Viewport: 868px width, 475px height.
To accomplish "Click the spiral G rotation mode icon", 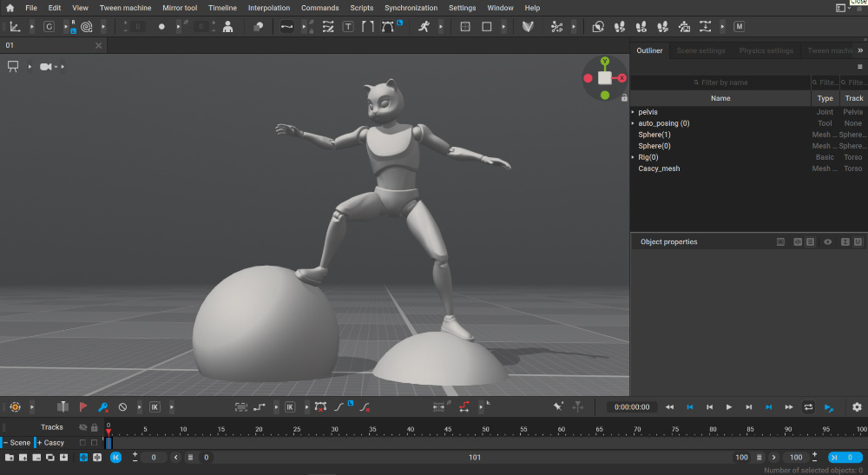I will click(x=86, y=27).
